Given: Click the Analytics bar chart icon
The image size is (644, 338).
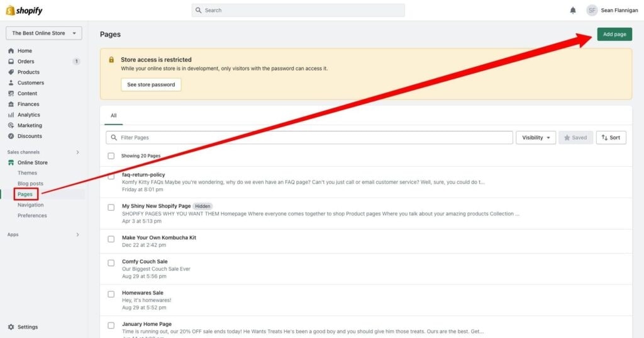Looking at the screenshot, I should tap(11, 115).
